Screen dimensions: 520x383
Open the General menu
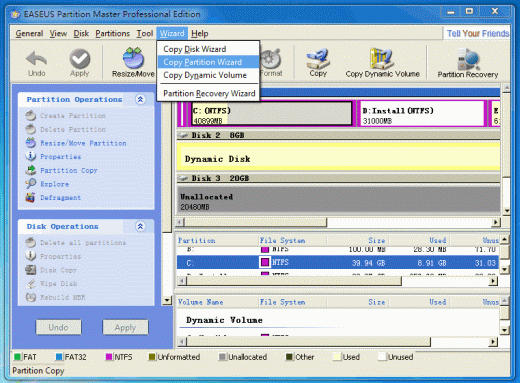[x=29, y=33]
